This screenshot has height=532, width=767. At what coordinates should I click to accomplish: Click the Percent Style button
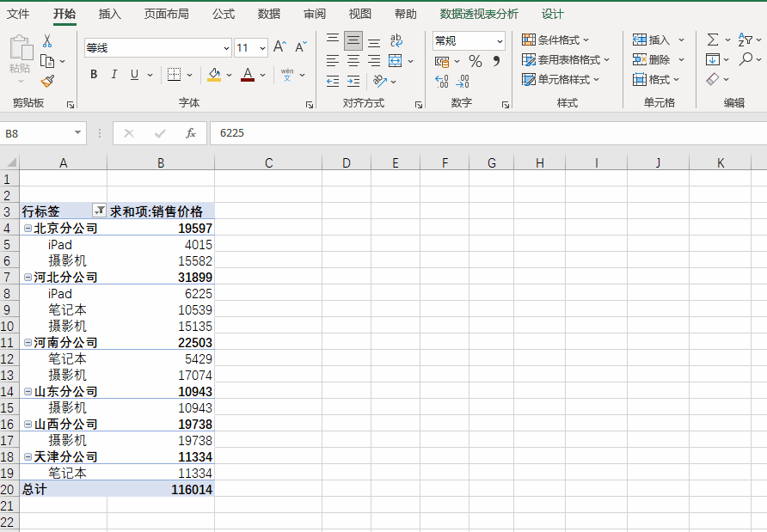tap(475, 61)
